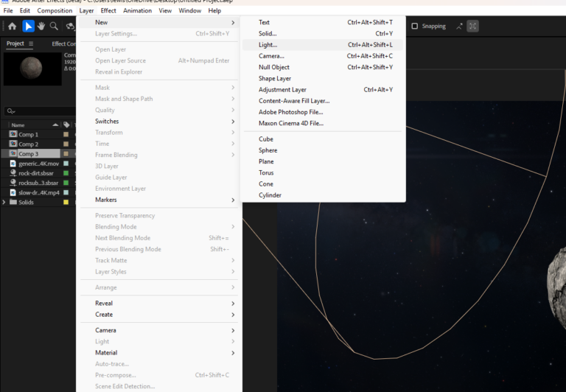Open the Markers submenu
This screenshot has height=392, width=566.
159,200
